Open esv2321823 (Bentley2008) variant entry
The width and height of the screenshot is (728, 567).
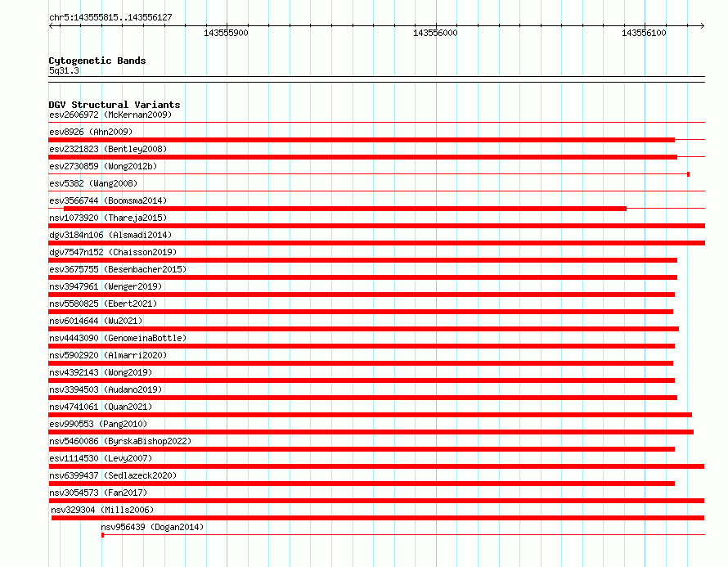pos(108,149)
